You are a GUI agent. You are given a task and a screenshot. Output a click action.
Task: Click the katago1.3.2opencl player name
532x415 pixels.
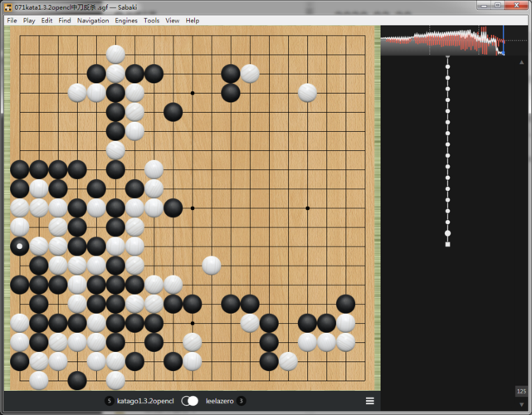click(145, 401)
